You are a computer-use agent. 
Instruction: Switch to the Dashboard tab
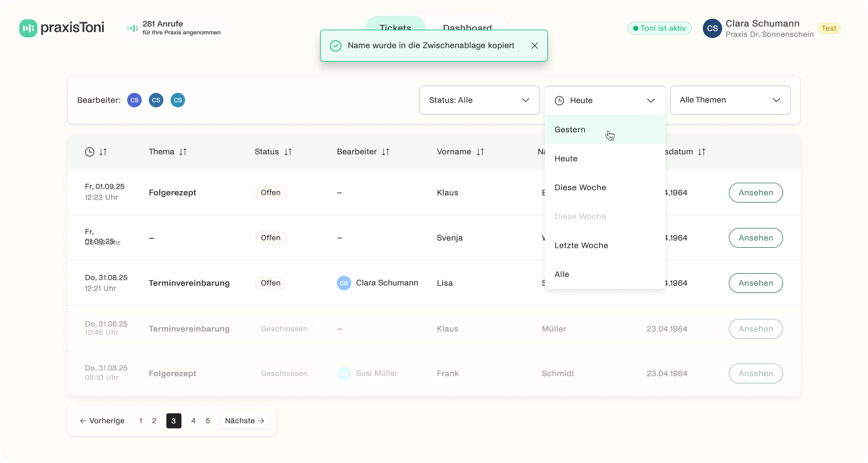coord(467,28)
